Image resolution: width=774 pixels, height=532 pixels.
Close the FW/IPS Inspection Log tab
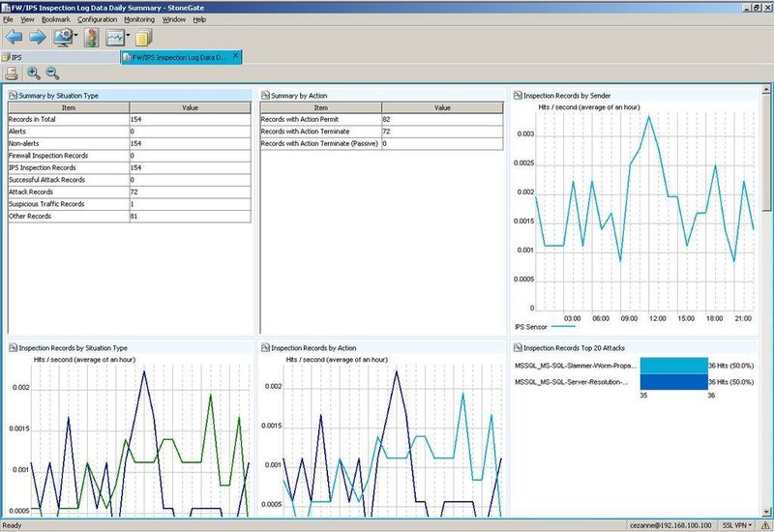pyautogui.click(x=235, y=55)
